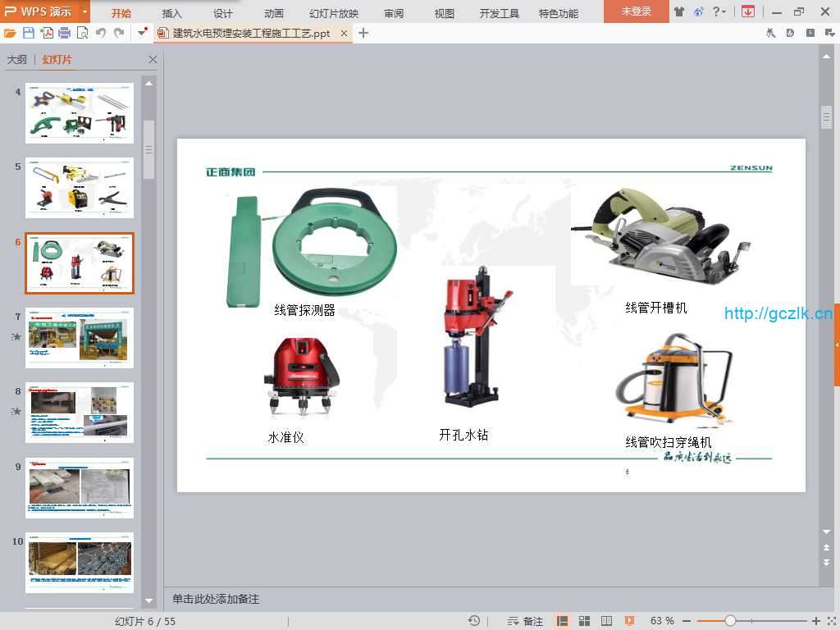Switch to the 大纲 outline tab
Image resolution: width=840 pixels, height=630 pixels.
coord(17,60)
